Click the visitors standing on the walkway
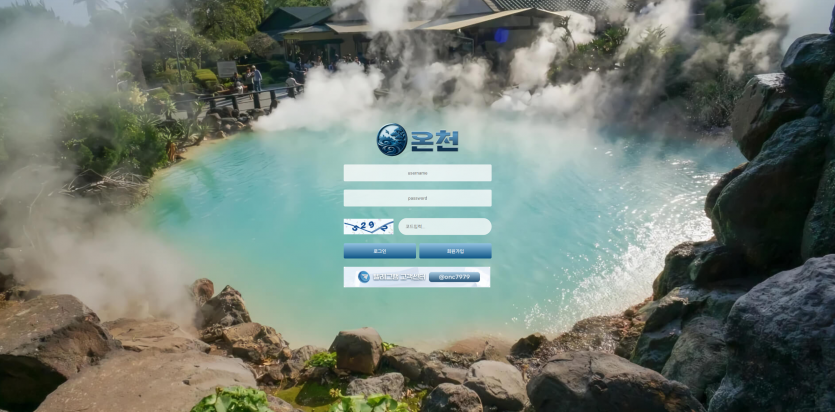 tap(254, 78)
